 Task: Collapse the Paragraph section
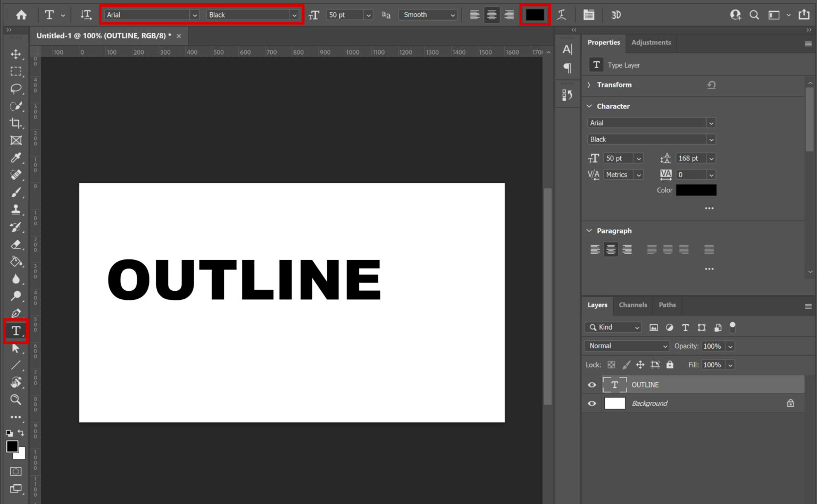click(x=589, y=231)
